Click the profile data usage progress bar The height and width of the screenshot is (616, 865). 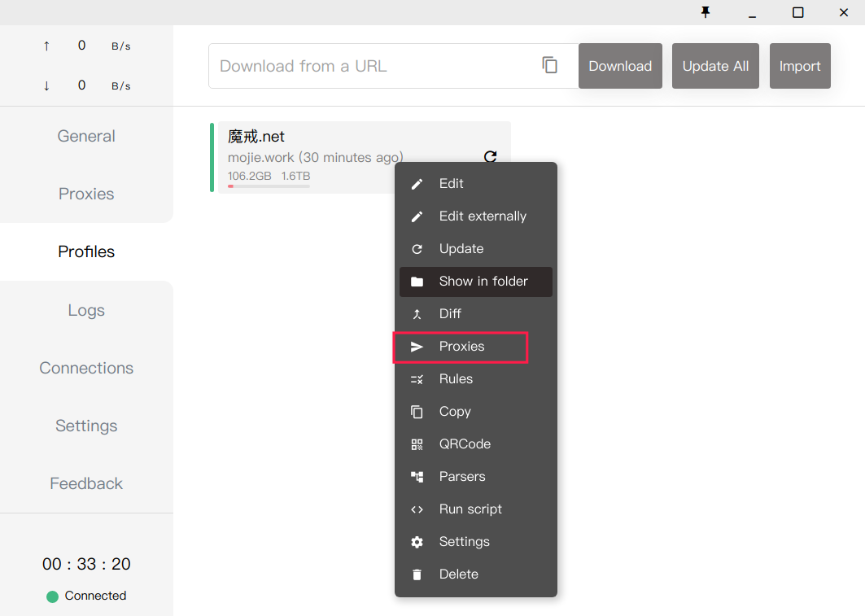pyautogui.click(x=269, y=186)
